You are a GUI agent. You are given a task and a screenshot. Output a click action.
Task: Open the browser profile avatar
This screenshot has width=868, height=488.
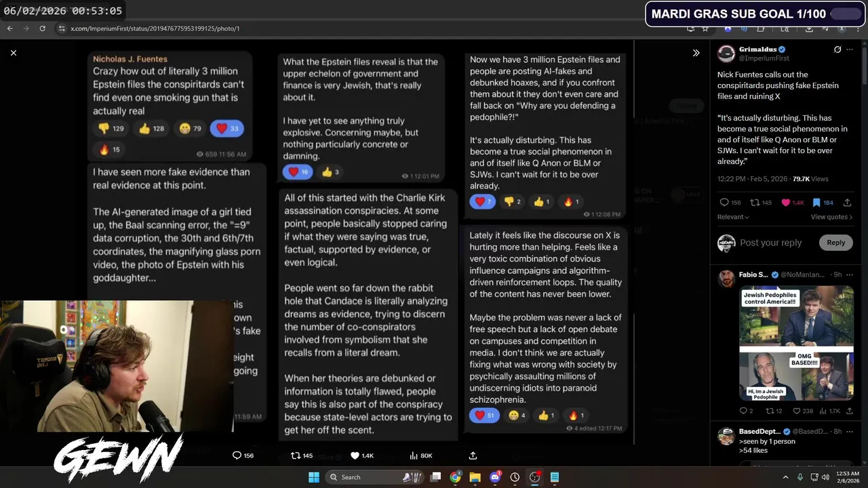tap(842, 28)
